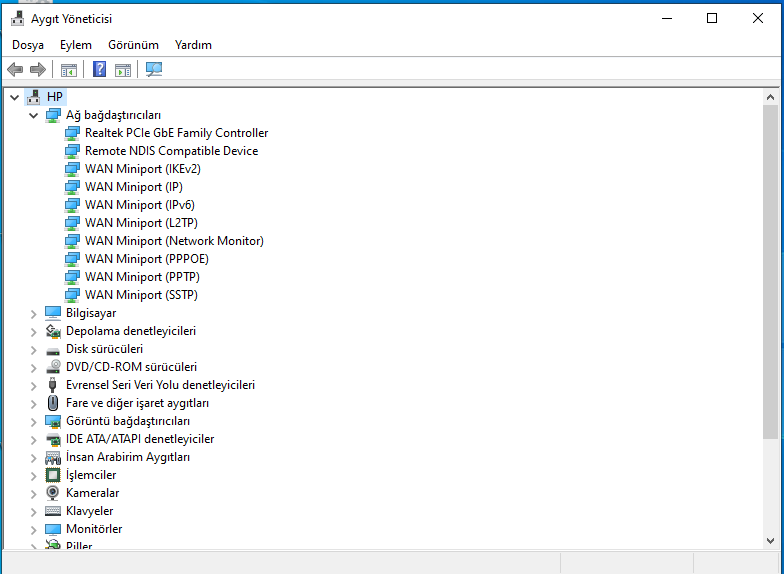
Task: Click the Görüntü bağdaştırıcıları display icon
Action: coord(53,422)
